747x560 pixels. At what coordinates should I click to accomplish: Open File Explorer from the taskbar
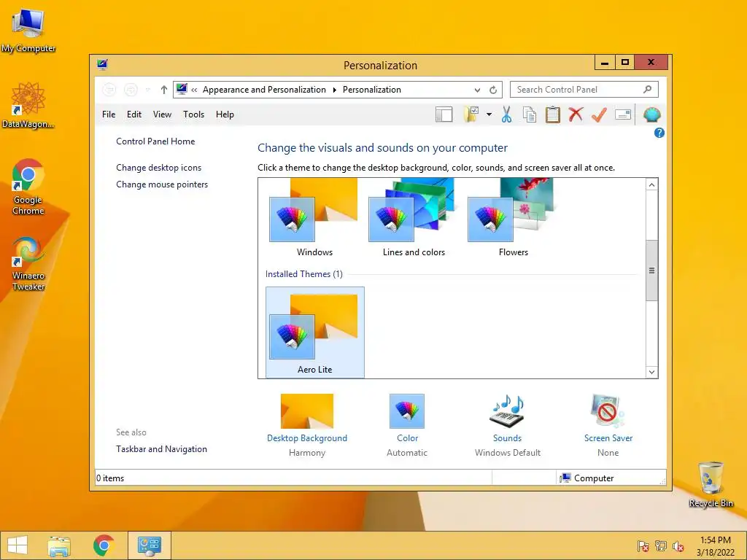59,545
